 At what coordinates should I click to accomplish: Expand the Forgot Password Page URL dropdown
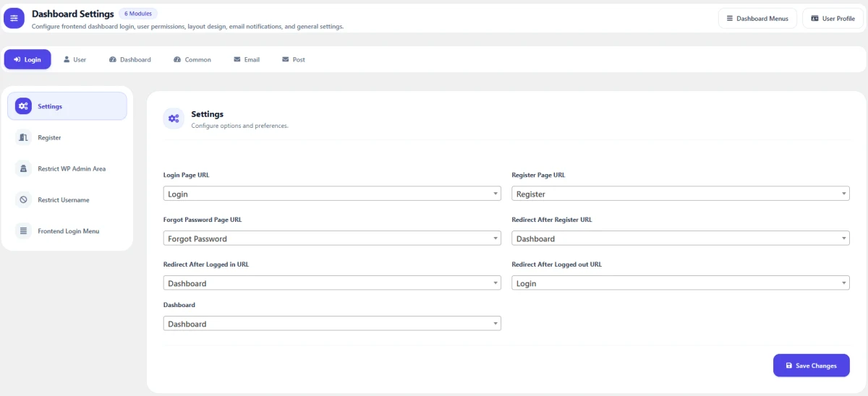[x=332, y=238]
